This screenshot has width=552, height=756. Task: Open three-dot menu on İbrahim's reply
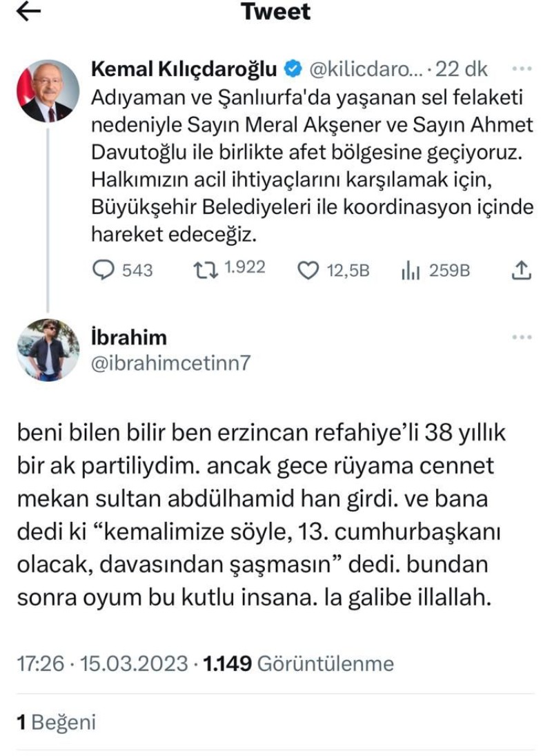pos(522,337)
